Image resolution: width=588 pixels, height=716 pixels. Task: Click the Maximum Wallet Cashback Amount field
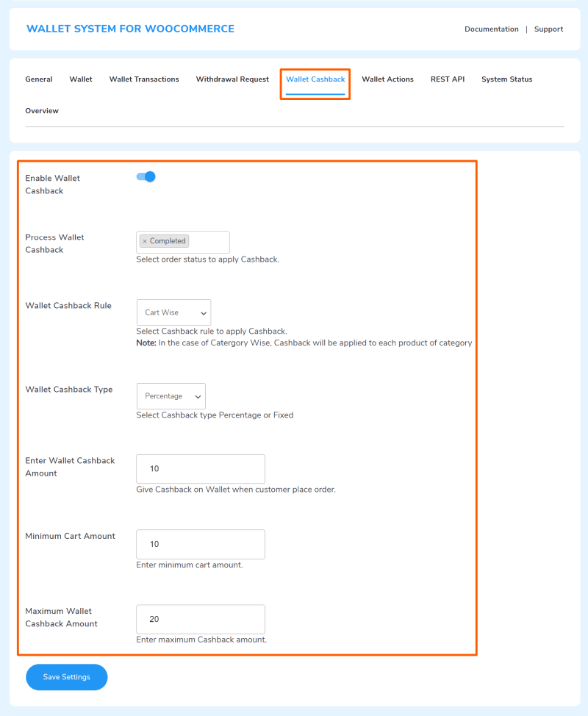pyautogui.click(x=200, y=619)
